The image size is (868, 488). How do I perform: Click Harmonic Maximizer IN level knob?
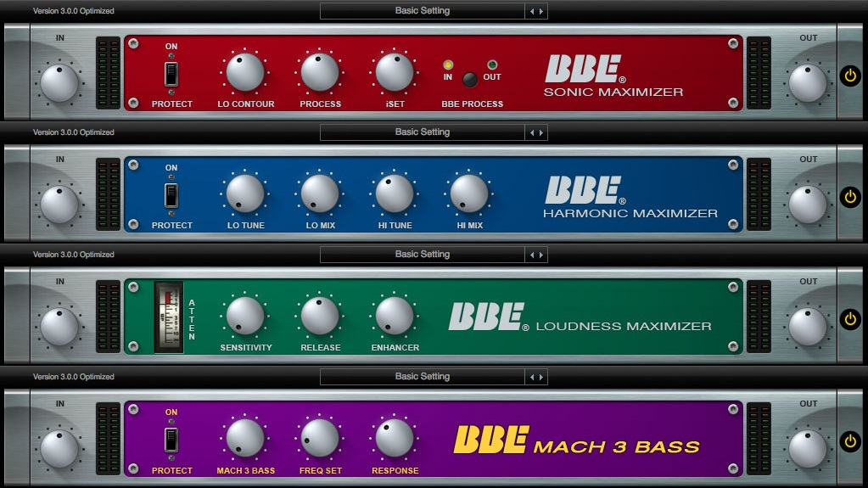[x=59, y=205]
